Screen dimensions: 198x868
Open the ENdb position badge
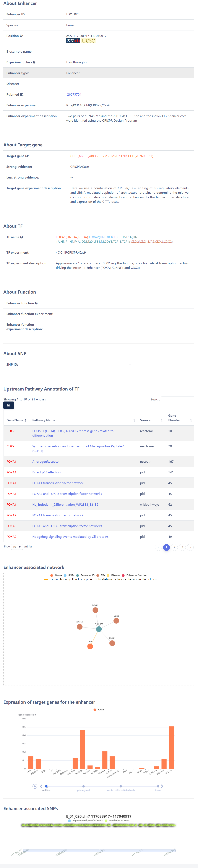pos(73,41)
